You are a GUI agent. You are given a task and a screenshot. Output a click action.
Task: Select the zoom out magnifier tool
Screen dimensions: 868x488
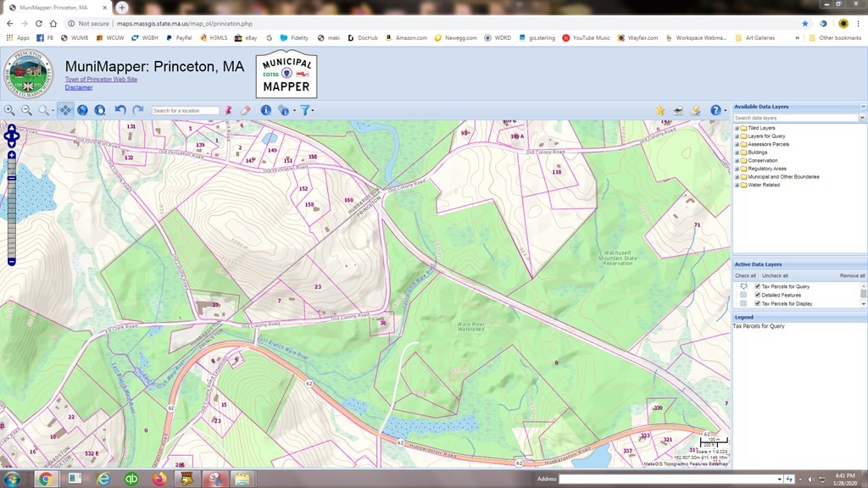click(x=26, y=110)
